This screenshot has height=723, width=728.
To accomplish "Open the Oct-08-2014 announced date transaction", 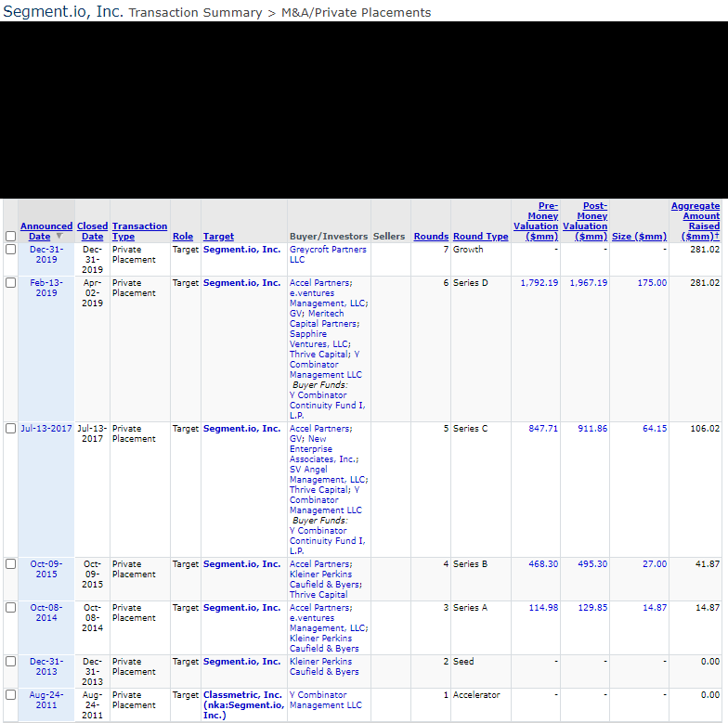I will point(46,613).
